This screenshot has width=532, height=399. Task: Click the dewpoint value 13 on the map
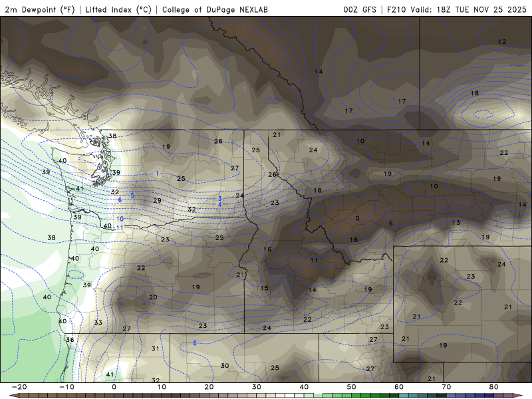(x=456, y=223)
